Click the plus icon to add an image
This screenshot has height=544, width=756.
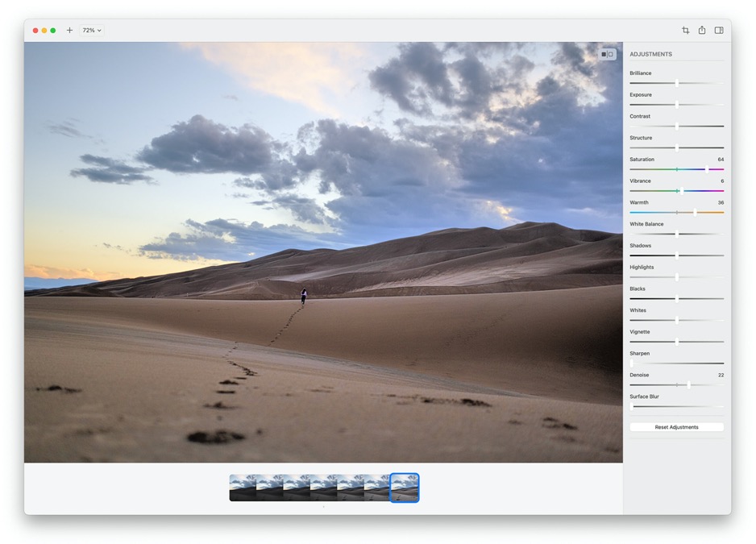click(69, 31)
